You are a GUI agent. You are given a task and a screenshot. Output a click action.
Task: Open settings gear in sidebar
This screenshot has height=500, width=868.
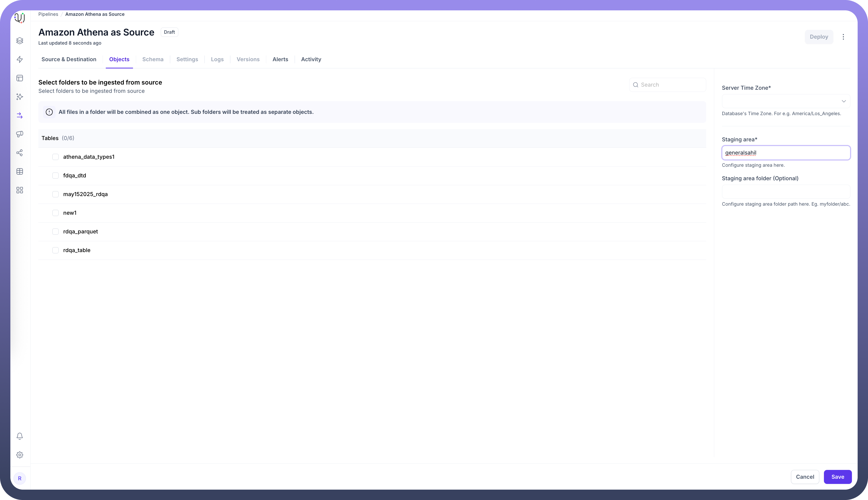(19, 455)
